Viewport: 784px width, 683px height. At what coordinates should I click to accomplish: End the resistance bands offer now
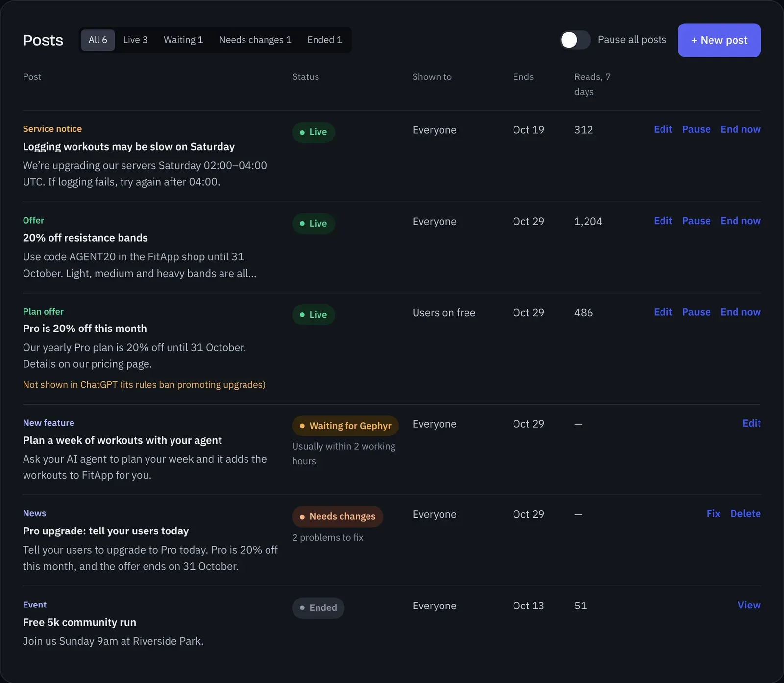[740, 221]
